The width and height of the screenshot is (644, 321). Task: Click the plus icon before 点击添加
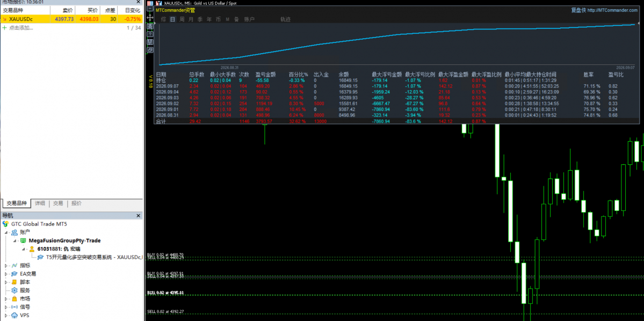[x=4, y=28]
